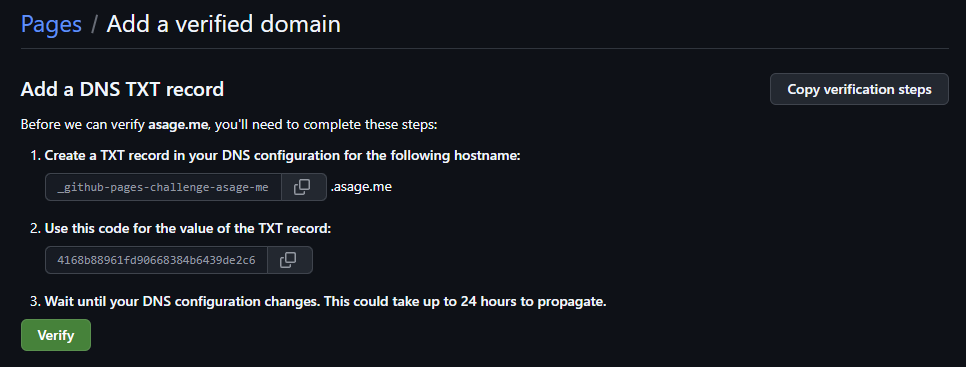Select the 4168b88961fd TXT code field

click(156, 260)
